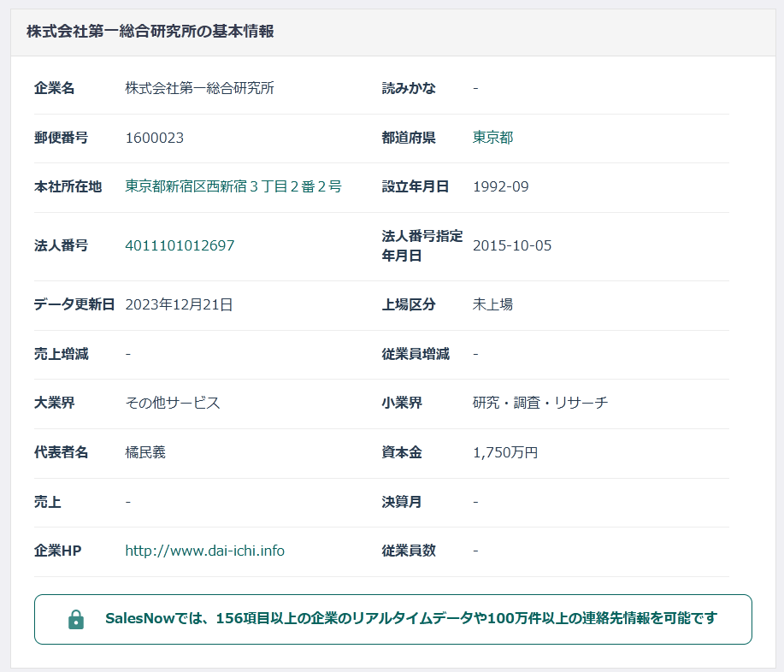The width and height of the screenshot is (784, 672).
Task: Click corporate number 4011101012697 link
Action: coord(180,245)
